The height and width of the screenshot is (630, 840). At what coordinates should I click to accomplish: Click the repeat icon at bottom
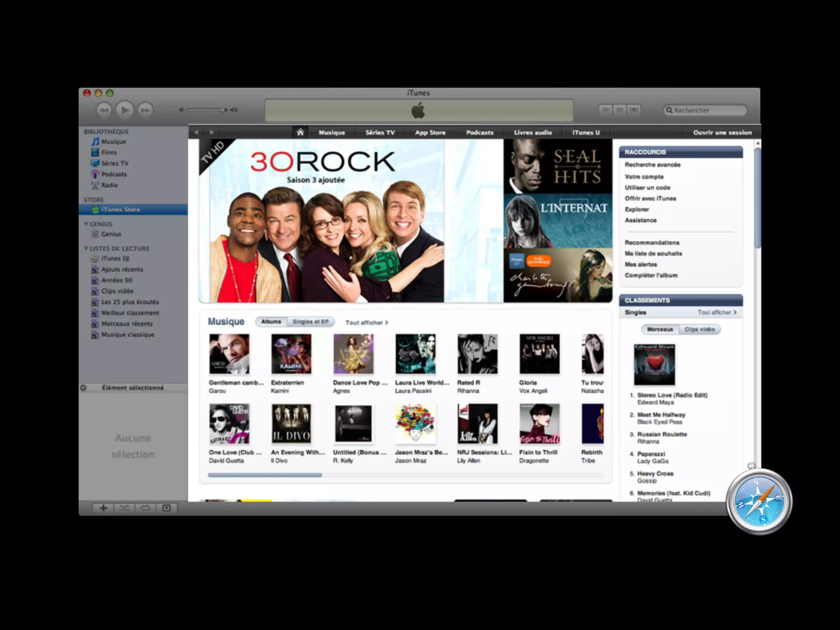[x=145, y=508]
